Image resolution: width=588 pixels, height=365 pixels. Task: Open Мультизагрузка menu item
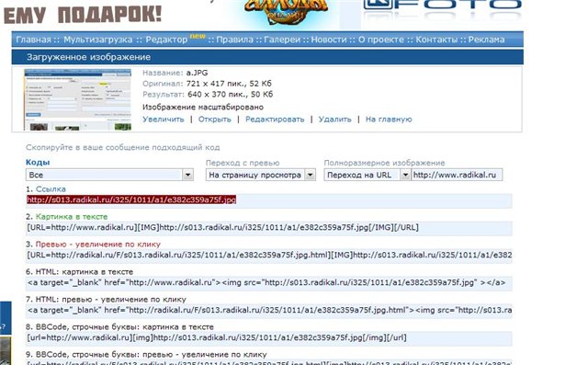[x=98, y=40]
